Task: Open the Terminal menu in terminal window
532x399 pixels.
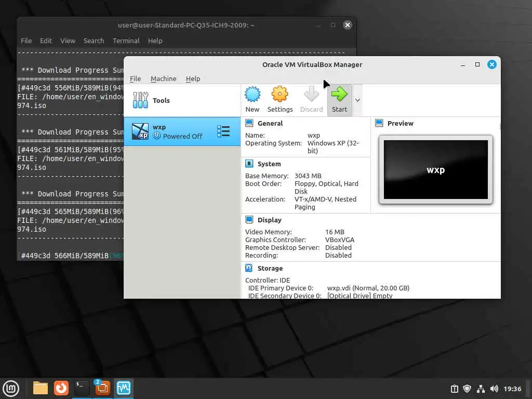Action: (126, 41)
